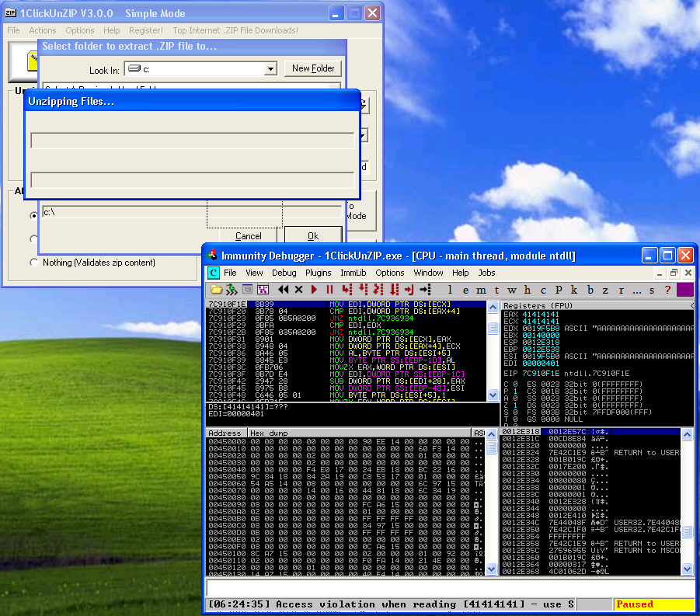700x616 pixels.
Task: Open the View menu in Immunity Debugger
Action: [x=254, y=273]
